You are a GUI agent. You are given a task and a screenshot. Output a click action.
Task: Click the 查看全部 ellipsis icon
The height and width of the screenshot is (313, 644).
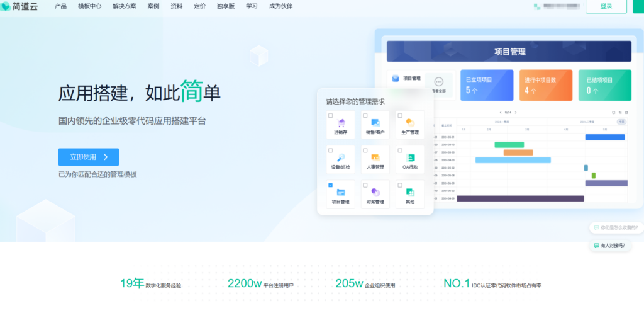click(438, 82)
